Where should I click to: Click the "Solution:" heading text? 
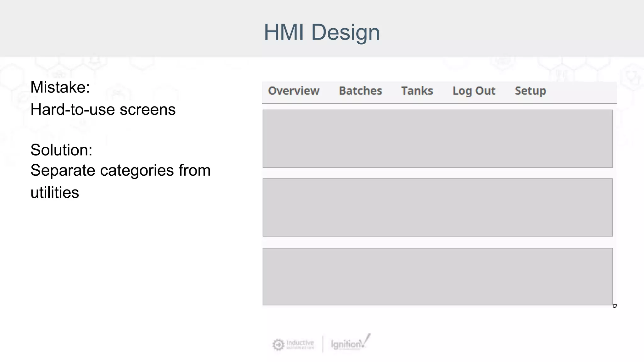[x=61, y=150]
